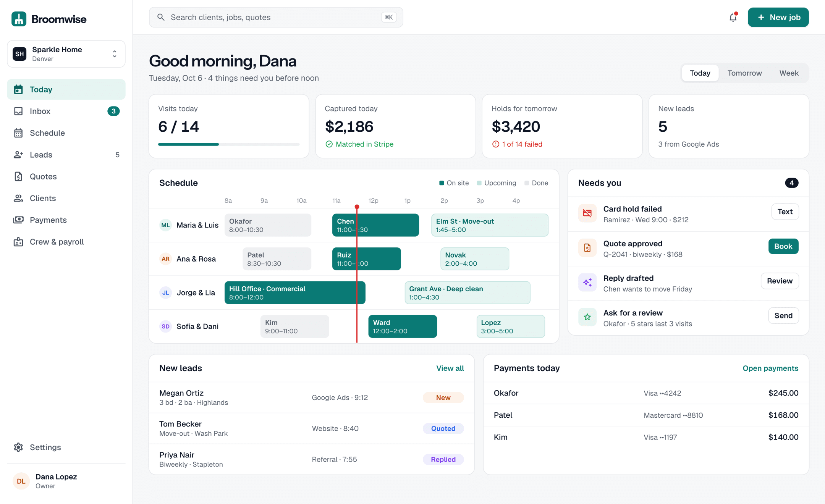Image resolution: width=825 pixels, height=504 pixels.
Task: Click the visits today progress bar
Action: tap(229, 144)
